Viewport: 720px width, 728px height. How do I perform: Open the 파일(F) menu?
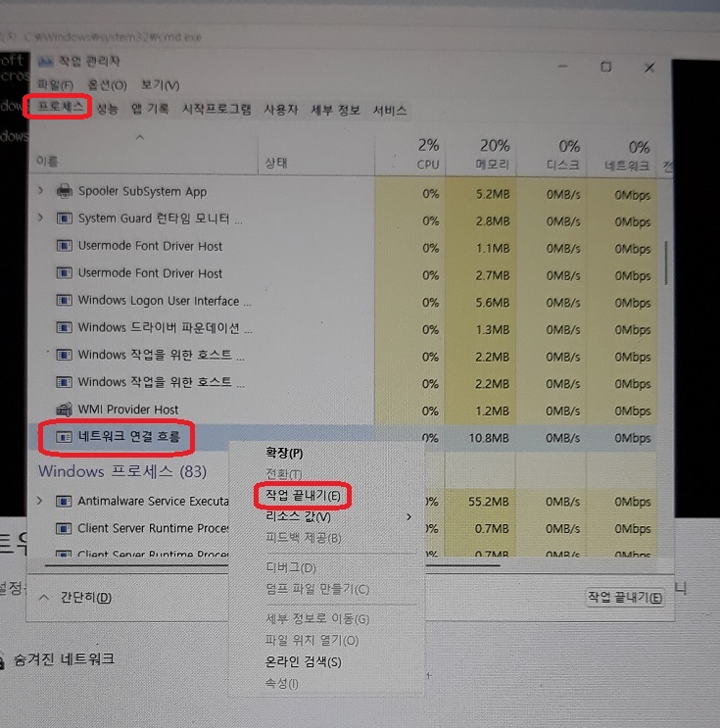(56, 85)
